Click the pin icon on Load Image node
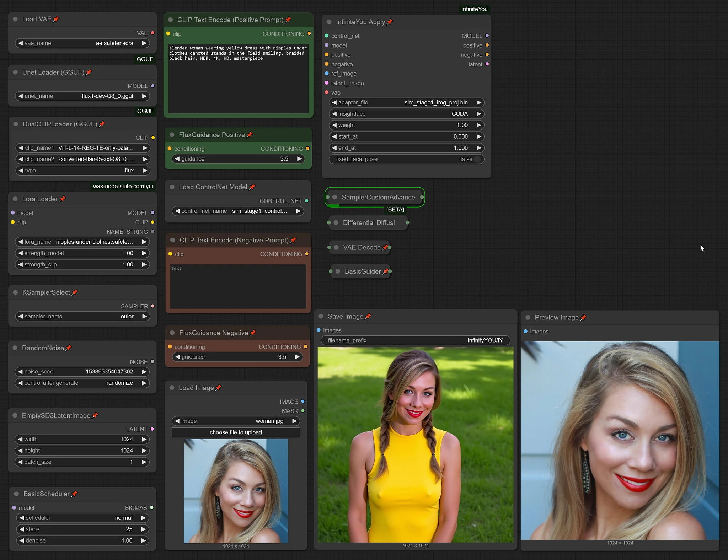Screen dimensions: 728x560 click(x=219, y=388)
